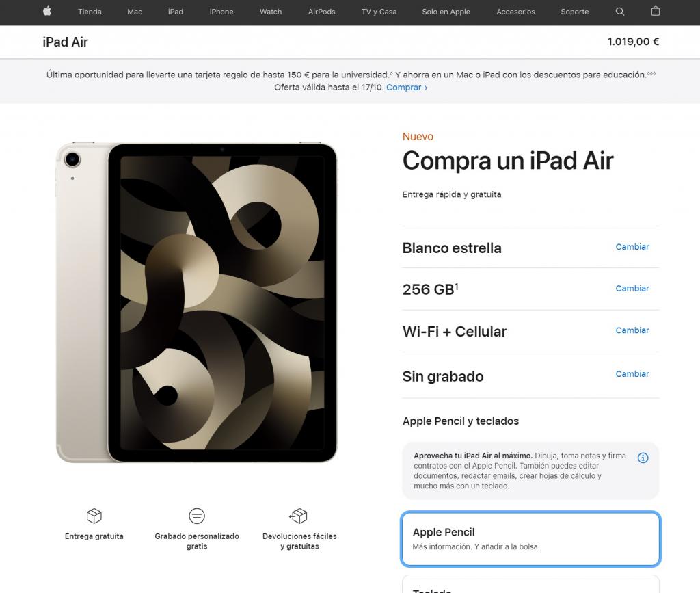700x593 pixels.
Task: Click the info icon in accessories box
Action: (643, 458)
